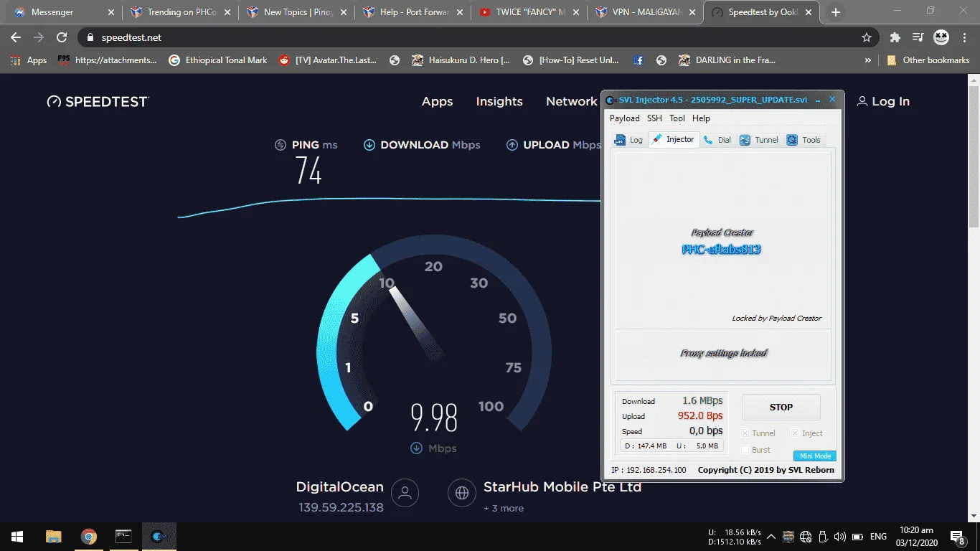The width and height of the screenshot is (980, 551).
Task: Click the globe icon beside StarHub Mobile
Action: 462,493
